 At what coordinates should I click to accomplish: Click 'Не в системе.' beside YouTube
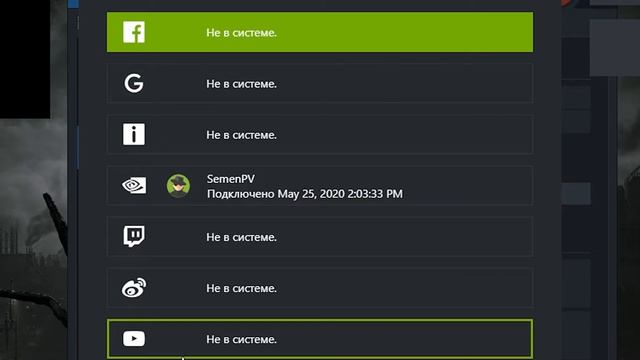coord(241,339)
